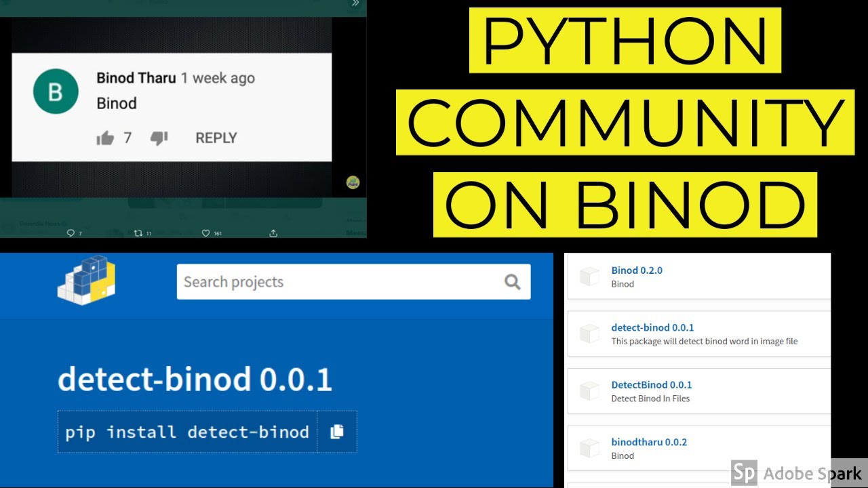The image size is (868, 488).
Task: Click the thumbs-down icon on Binod comment
Action: click(x=159, y=138)
